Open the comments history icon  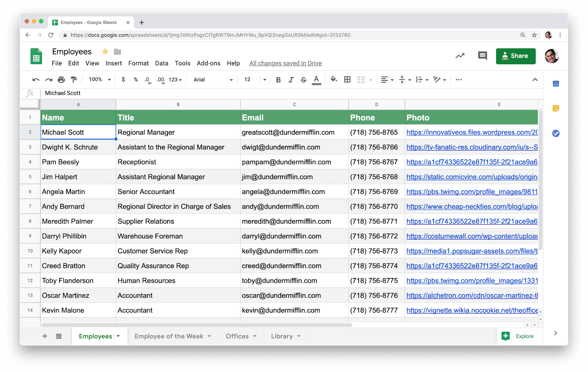[482, 56]
